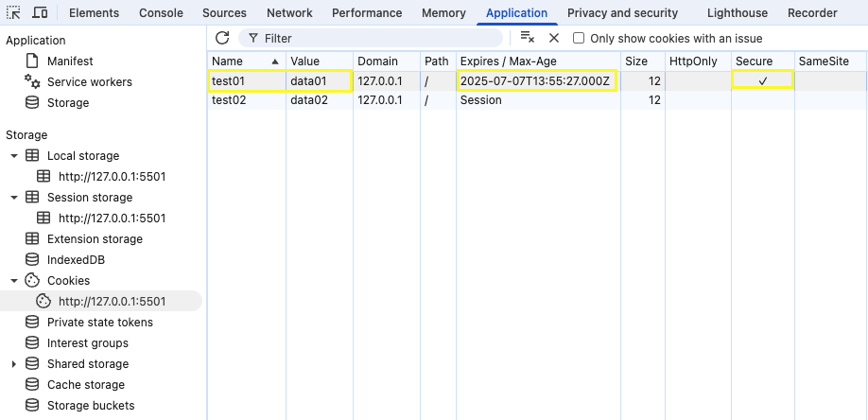Collapse the Cookies tree node
Viewport: 868px width, 420px height.
(14, 281)
